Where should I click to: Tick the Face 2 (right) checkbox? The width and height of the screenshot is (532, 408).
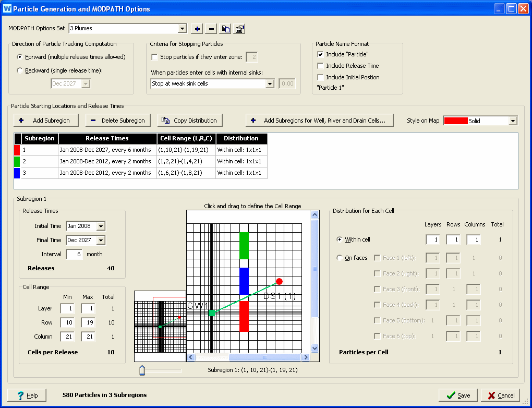coord(377,273)
